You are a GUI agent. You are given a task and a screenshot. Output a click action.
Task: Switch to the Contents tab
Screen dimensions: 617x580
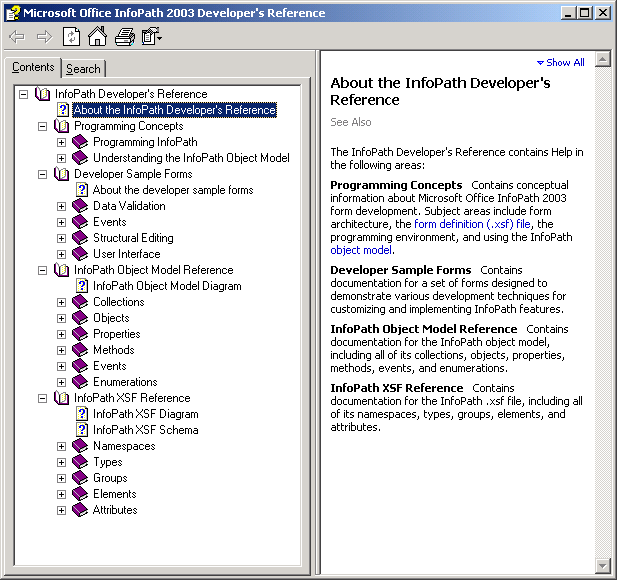33,67
